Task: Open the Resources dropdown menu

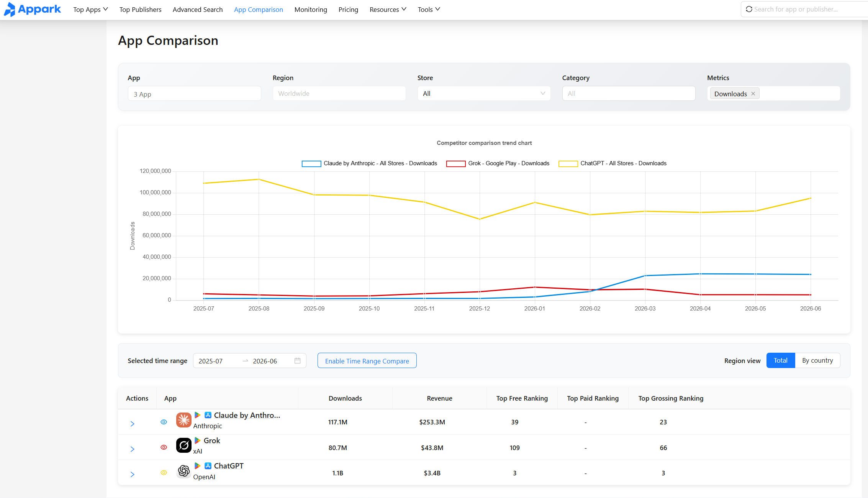Action: tap(388, 10)
